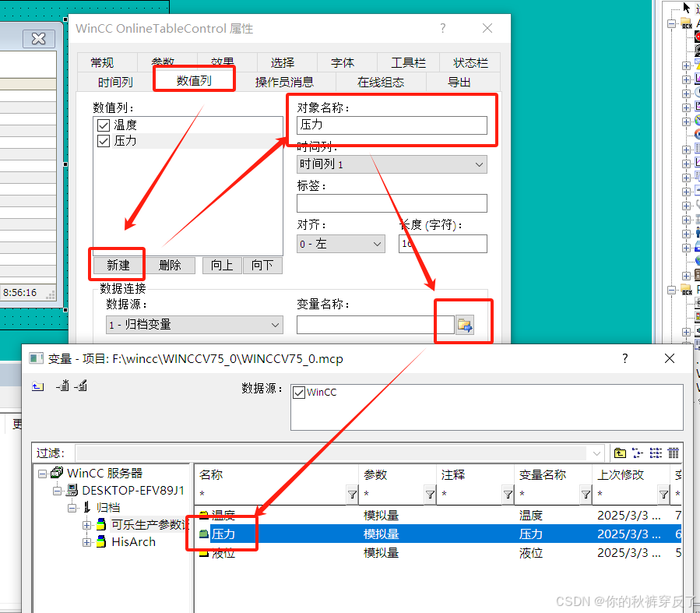Click help question mark in OnlineTableControl dialog
700x613 pixels.
(442, 28)
